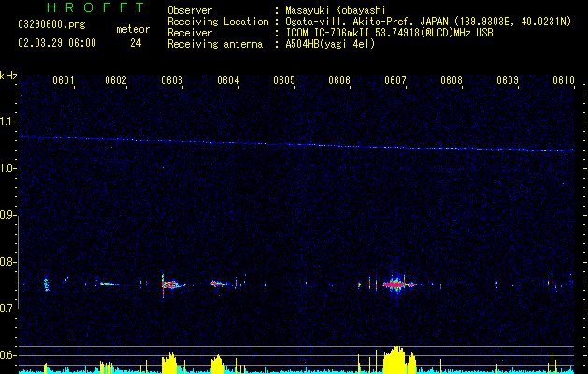Click the 0.7 kHz axis label

(7, 309)
